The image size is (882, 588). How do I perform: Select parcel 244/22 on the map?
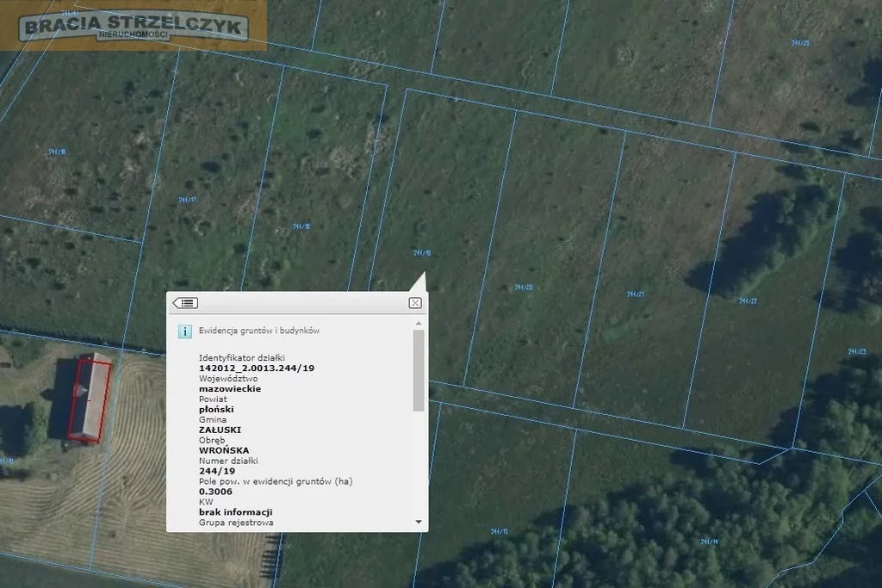coord(748,300)
